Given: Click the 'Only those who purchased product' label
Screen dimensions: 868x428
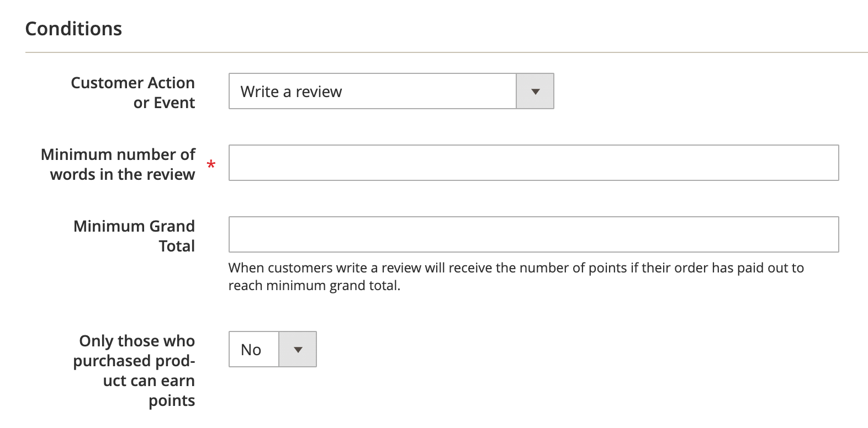Looking at the screenshot, I should [x=134, y=361].
